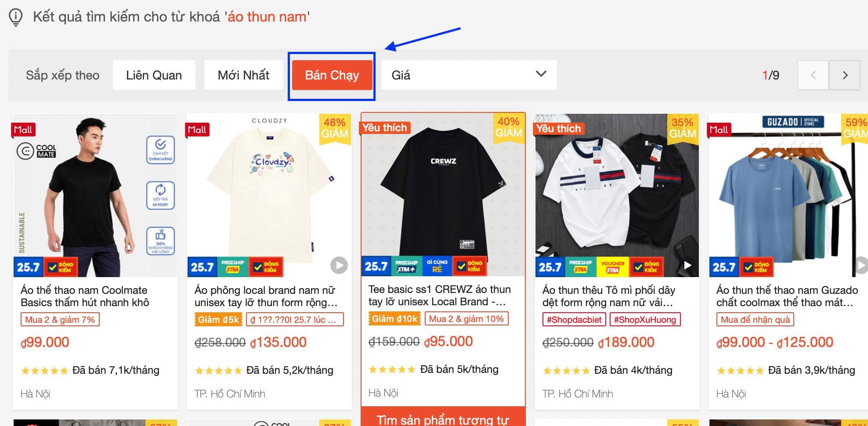Click Giảm ₫10k voucher tag

tap(394, 319)
